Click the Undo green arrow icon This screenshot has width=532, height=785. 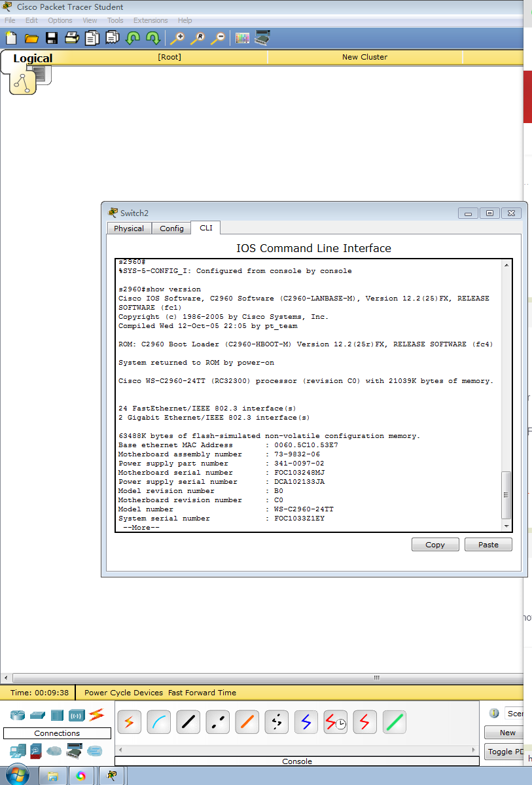133,38
